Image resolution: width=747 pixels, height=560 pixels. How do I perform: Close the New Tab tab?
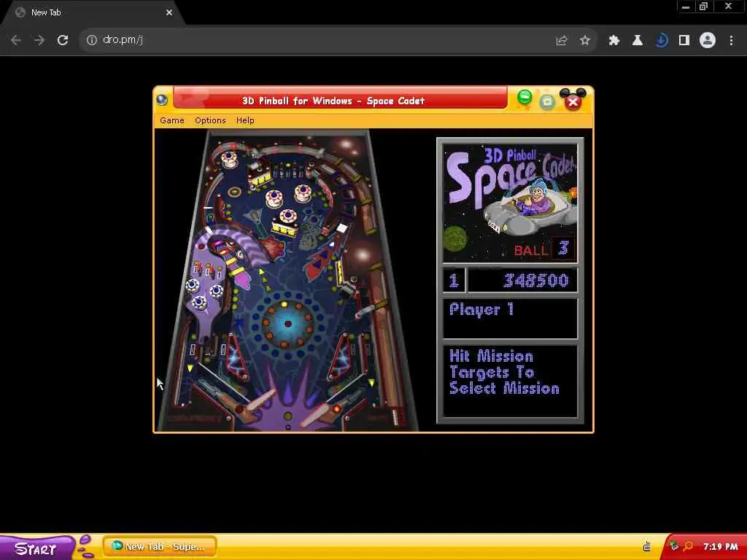[169, 13]
